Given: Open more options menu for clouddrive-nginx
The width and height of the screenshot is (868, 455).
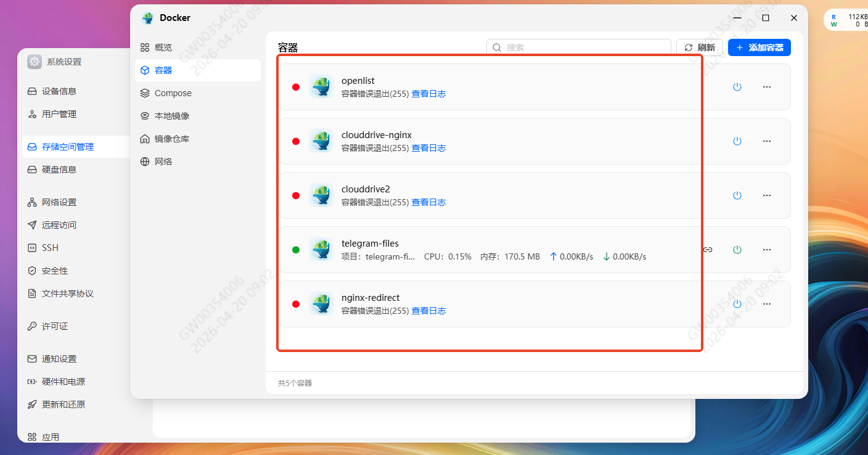Looking at the screenshot, I should (x=767, y=141).
